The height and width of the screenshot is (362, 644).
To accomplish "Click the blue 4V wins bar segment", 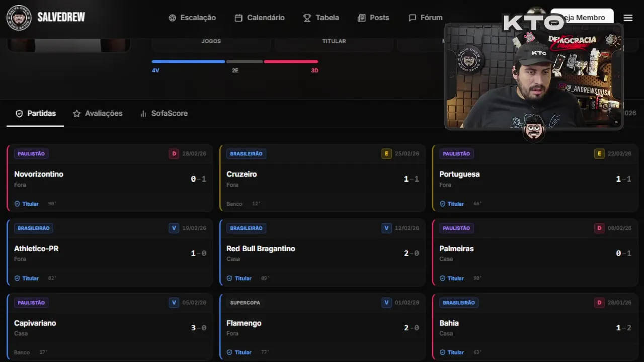I will click(189, 62).
